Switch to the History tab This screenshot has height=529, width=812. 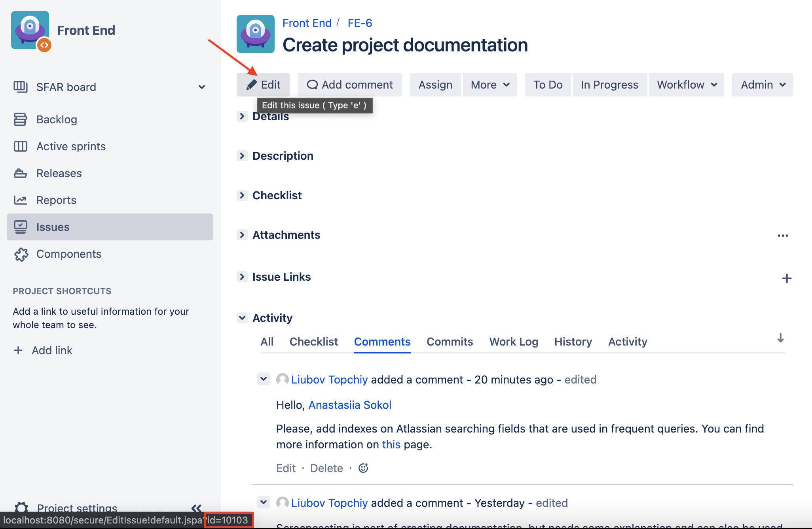(x=573, y=342)
